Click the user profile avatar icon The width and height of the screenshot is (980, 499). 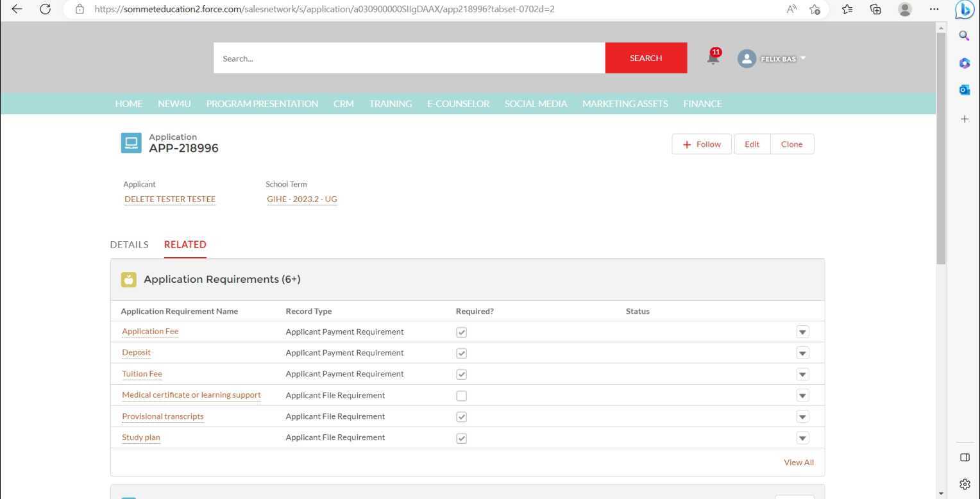747,59
